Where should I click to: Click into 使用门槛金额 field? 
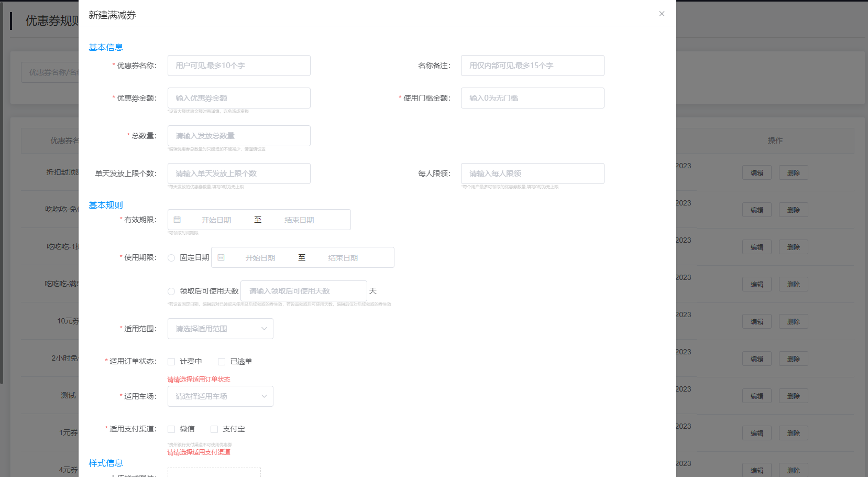click(x=532, y=98)
